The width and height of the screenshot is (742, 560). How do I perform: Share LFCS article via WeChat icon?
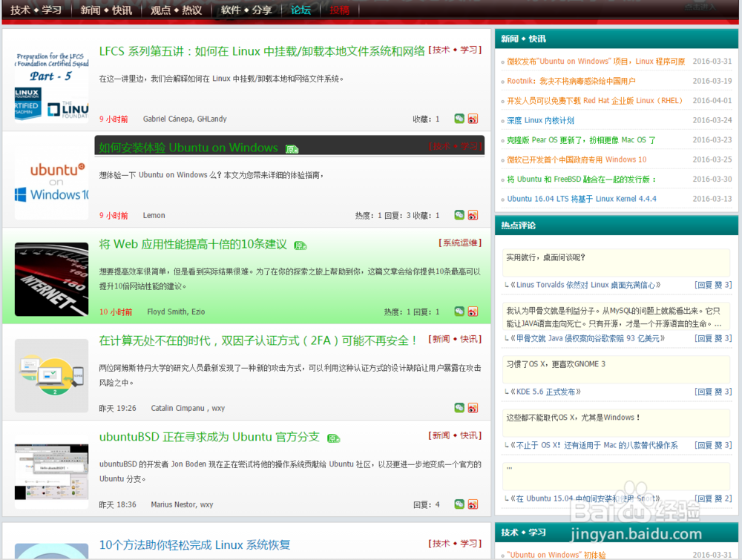(459, 119)
